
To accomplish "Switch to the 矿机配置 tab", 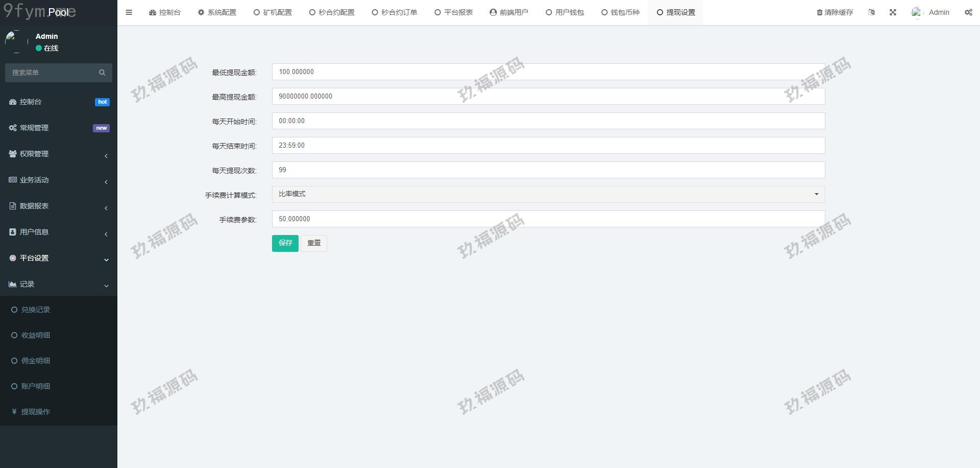I will click(273, 12).
